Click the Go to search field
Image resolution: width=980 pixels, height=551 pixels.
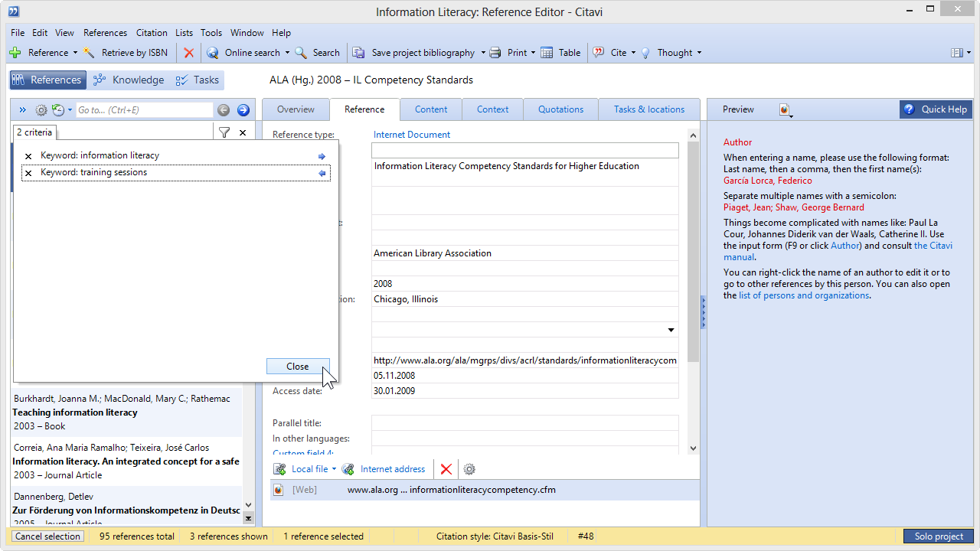coord(144,110)
